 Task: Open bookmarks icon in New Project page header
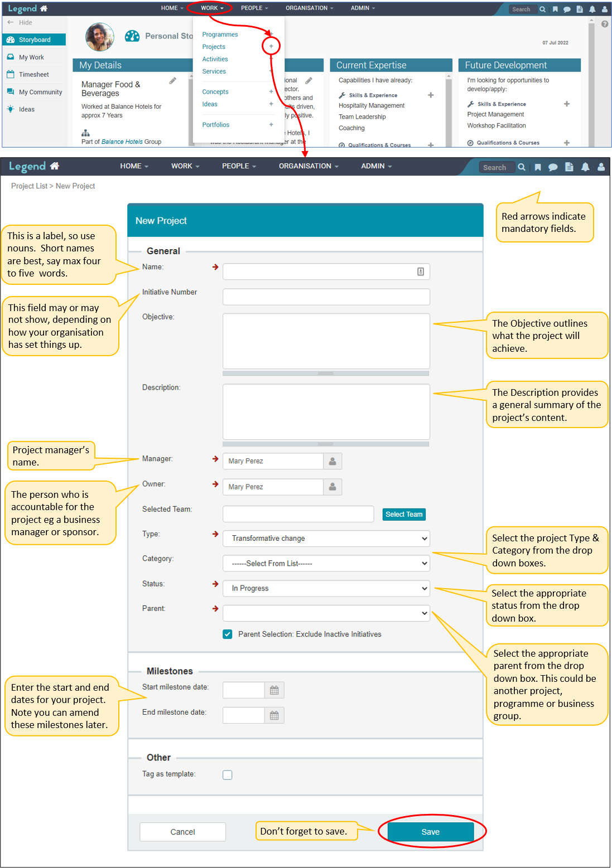538,167
